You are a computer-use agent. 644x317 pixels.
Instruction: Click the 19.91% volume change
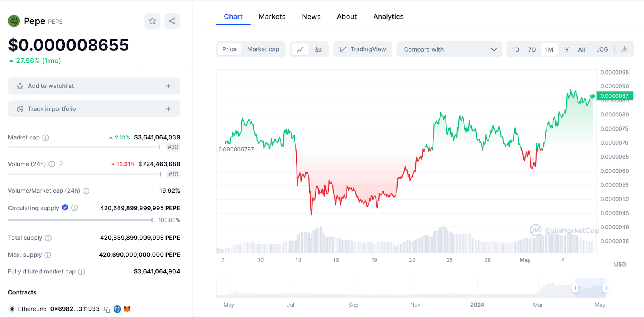123,164
